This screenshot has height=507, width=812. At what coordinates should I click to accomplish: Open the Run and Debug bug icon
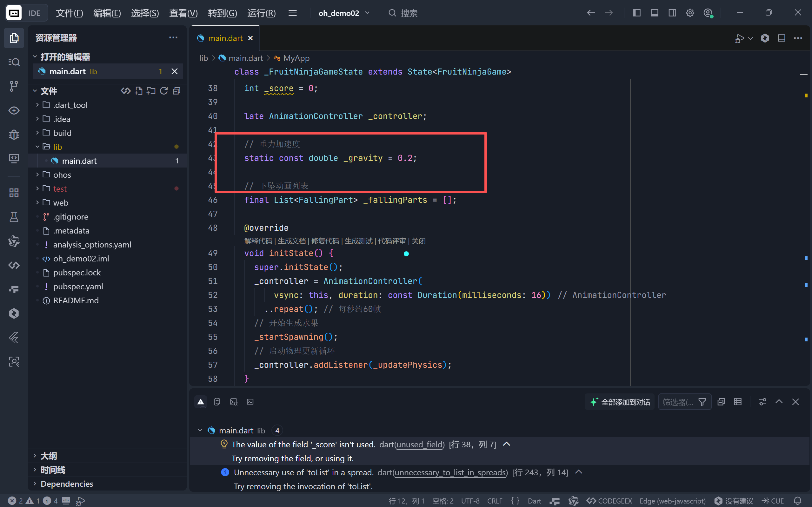coord(14,135)
